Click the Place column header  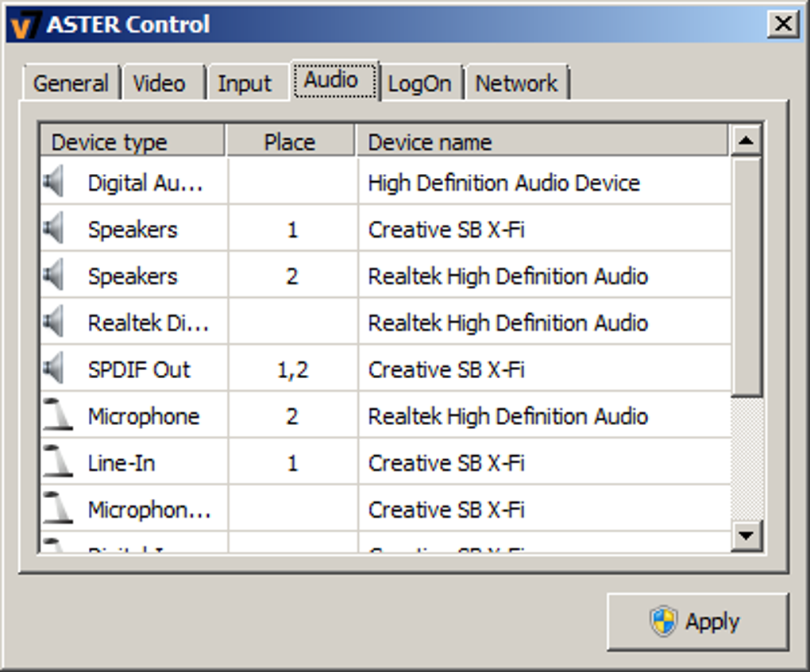point(290,142)
